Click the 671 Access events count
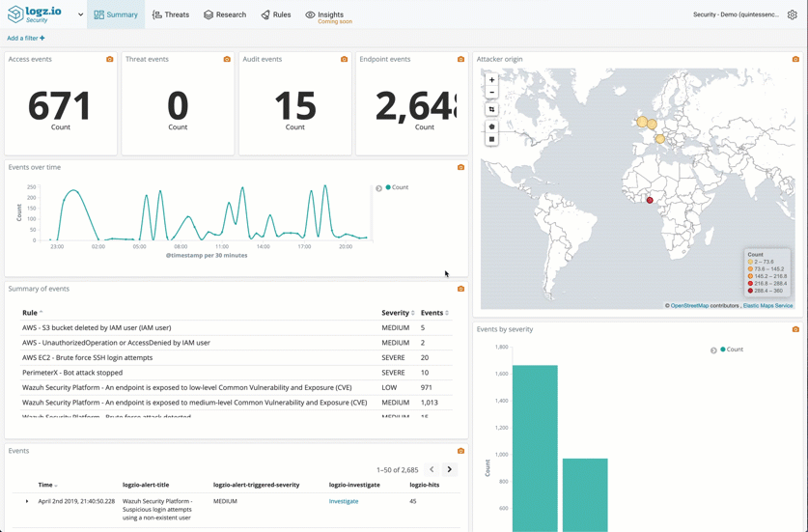808x532 pixels. coord(60,105)
